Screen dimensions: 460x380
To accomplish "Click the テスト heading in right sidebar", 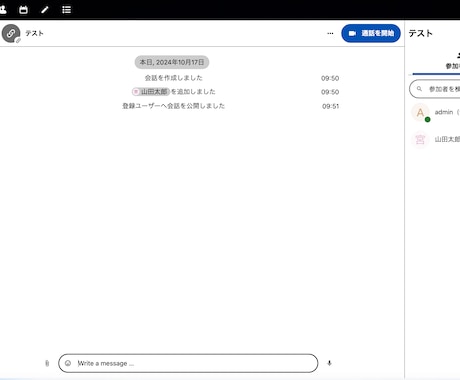I will (x=421, y=33).
